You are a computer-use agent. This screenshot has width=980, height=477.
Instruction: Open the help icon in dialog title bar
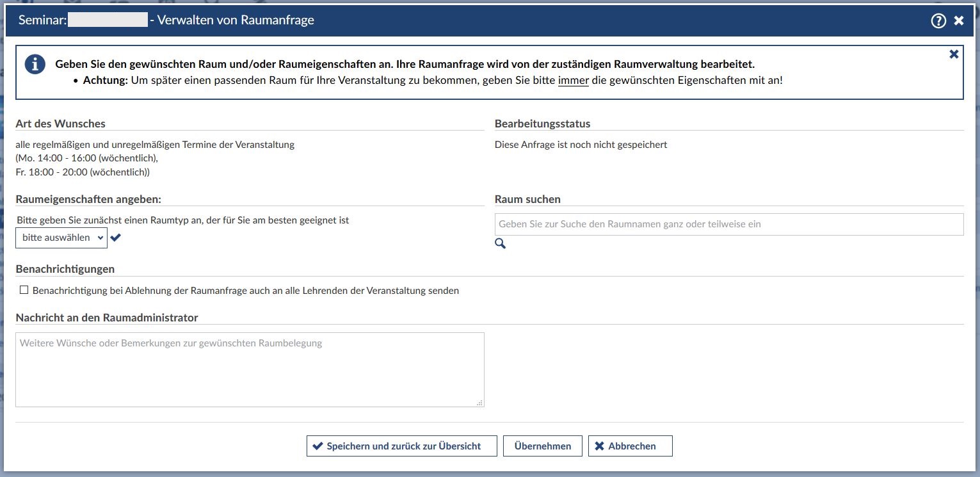click(938, 20)
